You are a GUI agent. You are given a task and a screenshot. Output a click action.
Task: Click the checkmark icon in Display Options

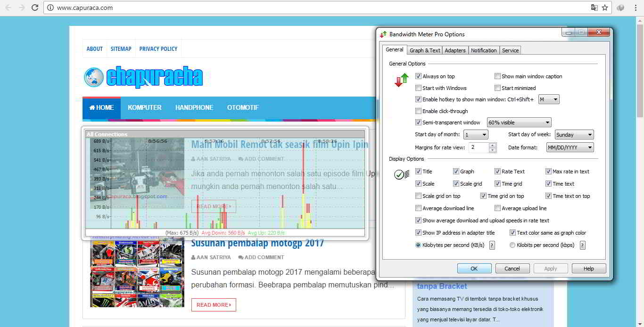pos(402,175)
